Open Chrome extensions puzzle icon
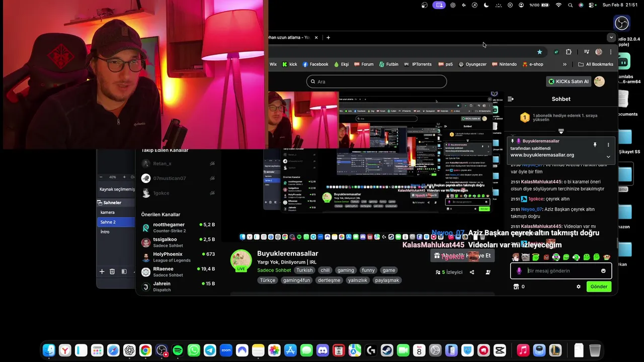Screen dimensions: 644x362 pos(569,52)
